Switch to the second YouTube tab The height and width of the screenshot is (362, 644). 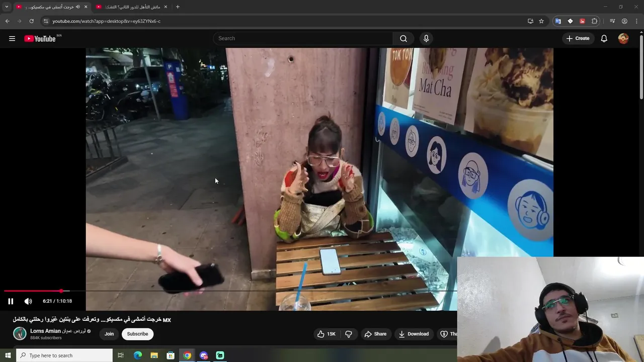132,7
